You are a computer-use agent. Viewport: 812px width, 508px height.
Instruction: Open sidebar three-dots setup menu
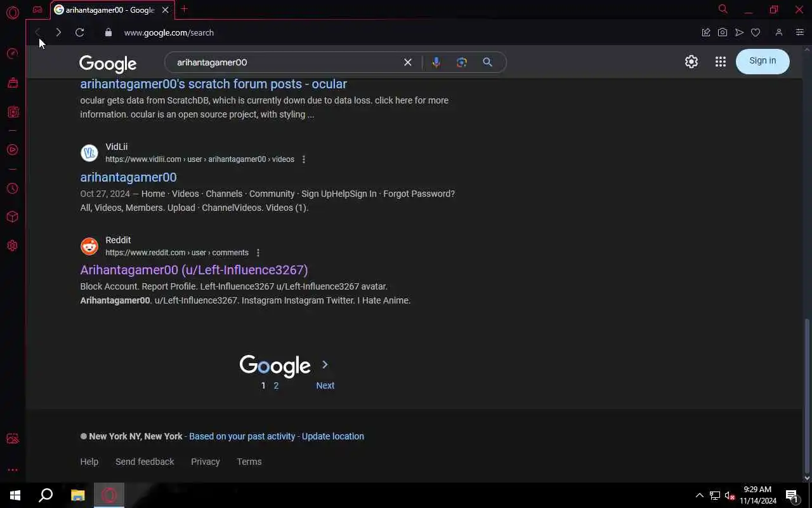pos(12,470)
